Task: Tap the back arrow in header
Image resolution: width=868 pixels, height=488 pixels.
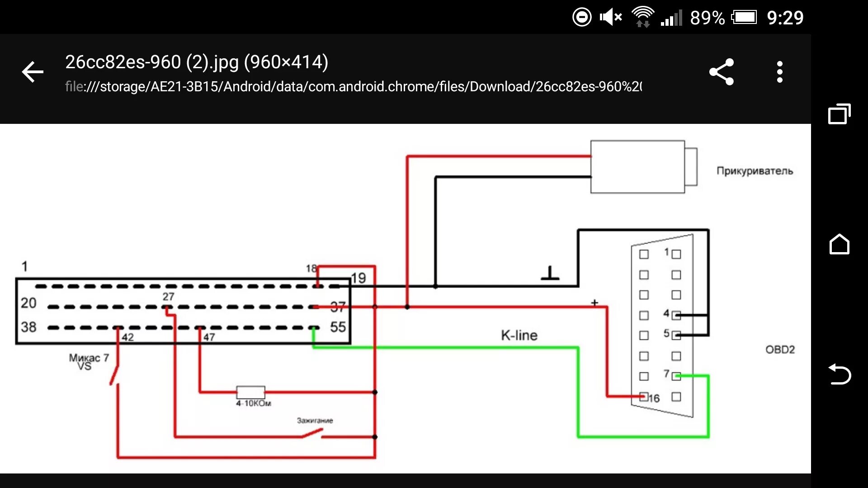Action: coord(33,72)
